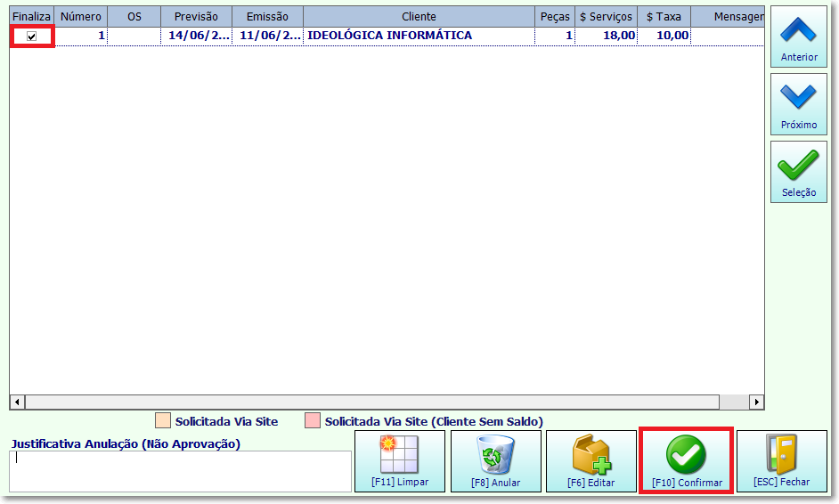Click the Número cell showing 1
This screenshot has width=839, height=504.
[x=81, y=36]
